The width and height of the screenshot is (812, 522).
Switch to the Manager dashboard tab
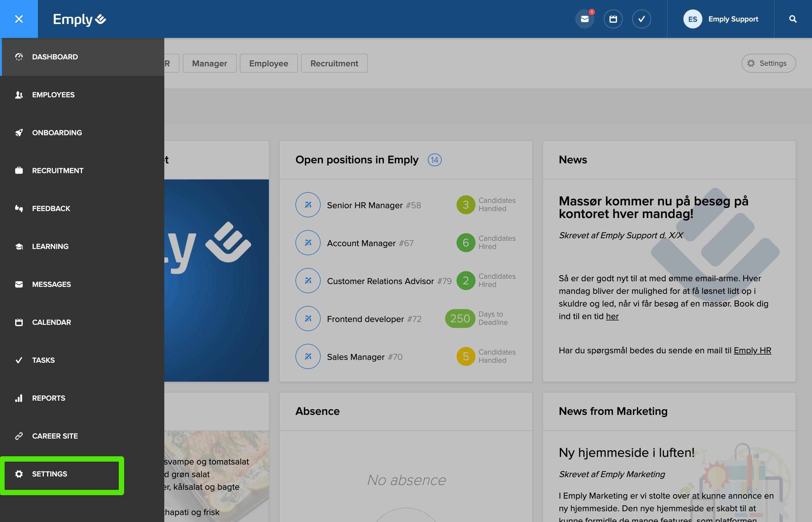point(209,64)
